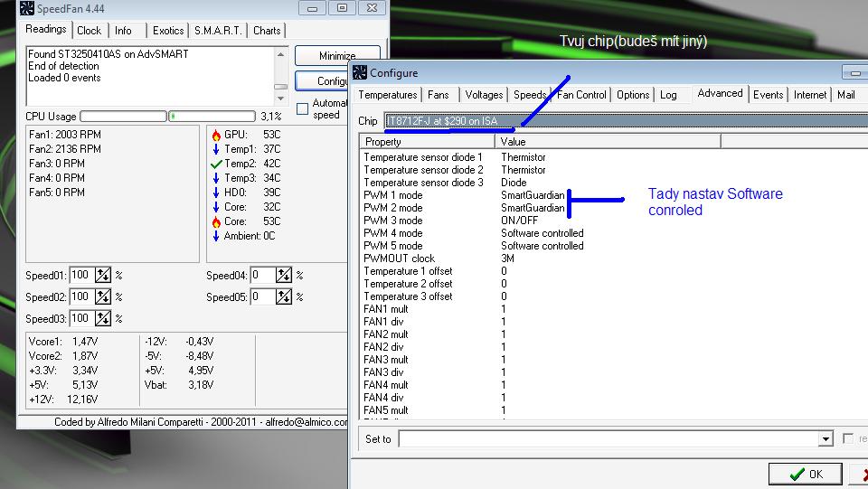The image size is (868, 489).
Task: Click the Temp1 down arrow icon
Action: [216, 149]
